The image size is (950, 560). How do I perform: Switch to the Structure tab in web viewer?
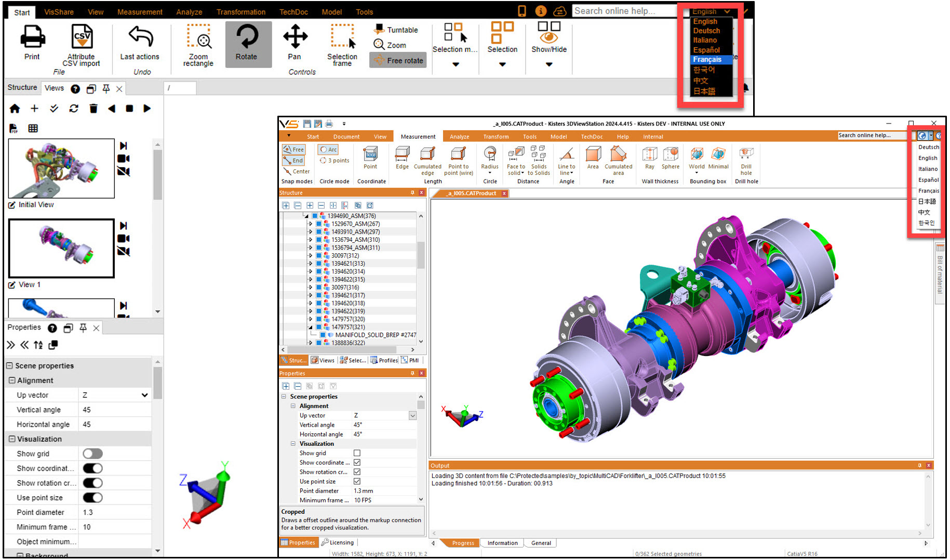coord(22,87)
